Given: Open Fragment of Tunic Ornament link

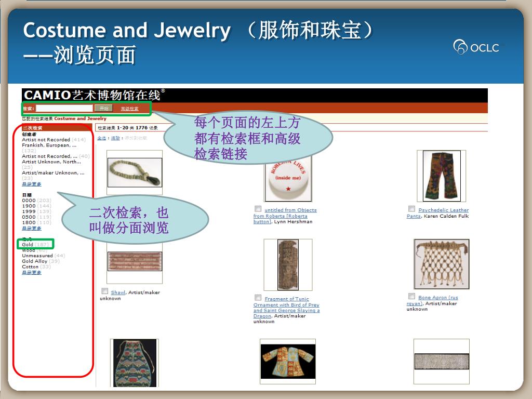Looking at the screenshot, I should tap(287, 308).
